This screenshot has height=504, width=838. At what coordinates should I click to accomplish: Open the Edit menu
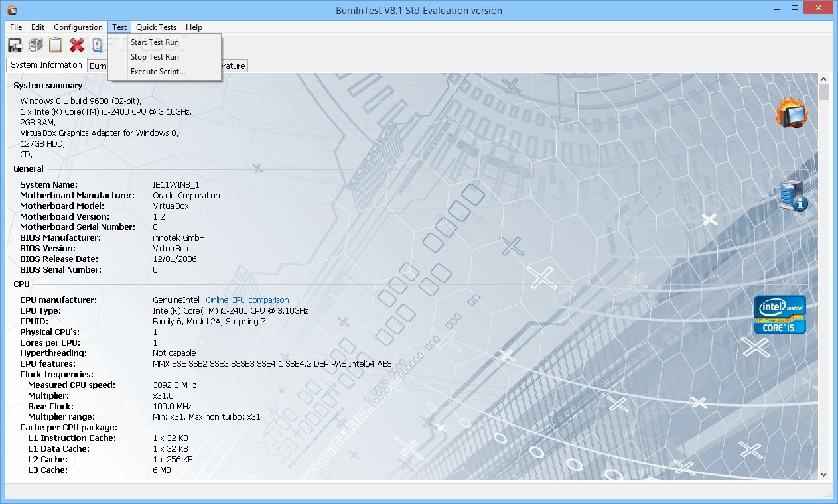point(38,27)
